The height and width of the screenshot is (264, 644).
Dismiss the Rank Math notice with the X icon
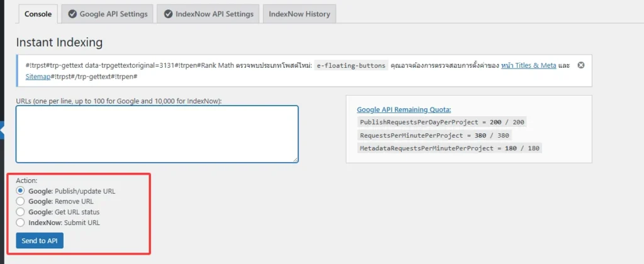(580, 65)
